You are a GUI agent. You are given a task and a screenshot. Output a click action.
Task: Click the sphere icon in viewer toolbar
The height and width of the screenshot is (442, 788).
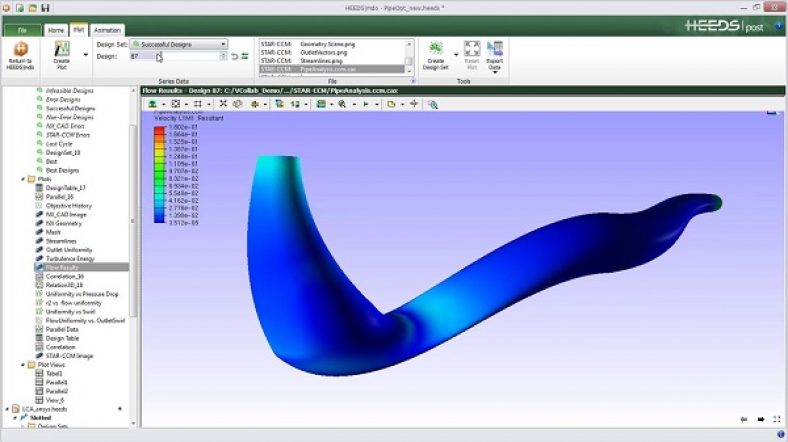click(237, 104)
